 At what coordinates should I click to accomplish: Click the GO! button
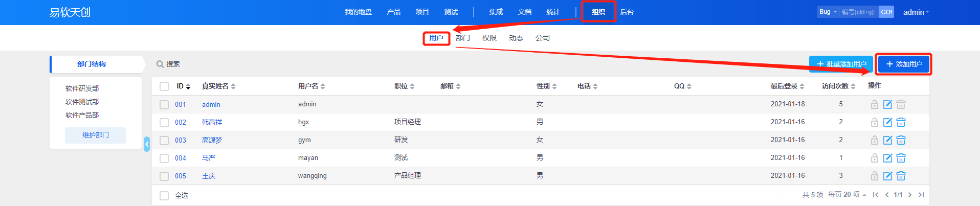pyautogui.click(x=886, y=12)
